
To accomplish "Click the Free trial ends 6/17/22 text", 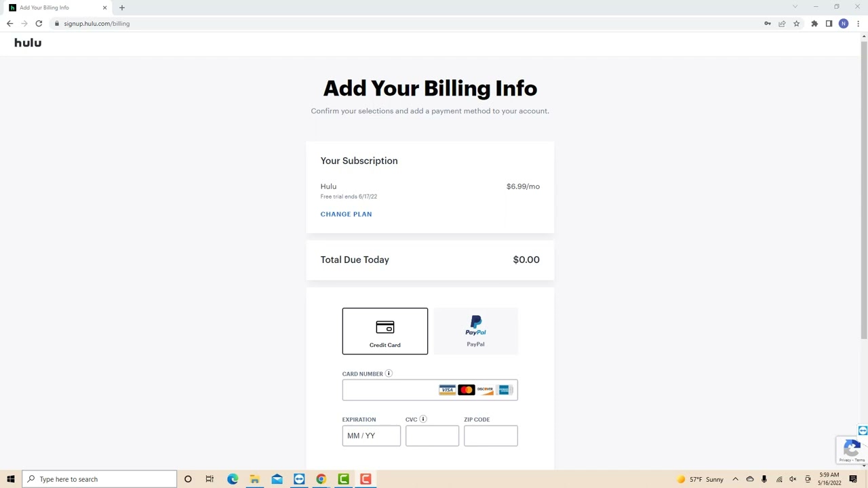I will (x=349, y=197).
